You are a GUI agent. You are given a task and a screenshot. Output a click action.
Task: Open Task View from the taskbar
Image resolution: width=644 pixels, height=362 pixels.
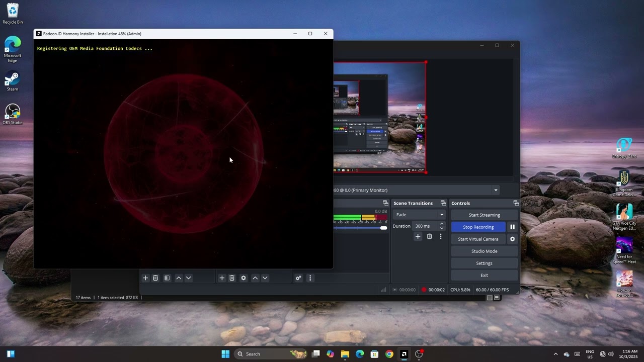pos(316,354)
